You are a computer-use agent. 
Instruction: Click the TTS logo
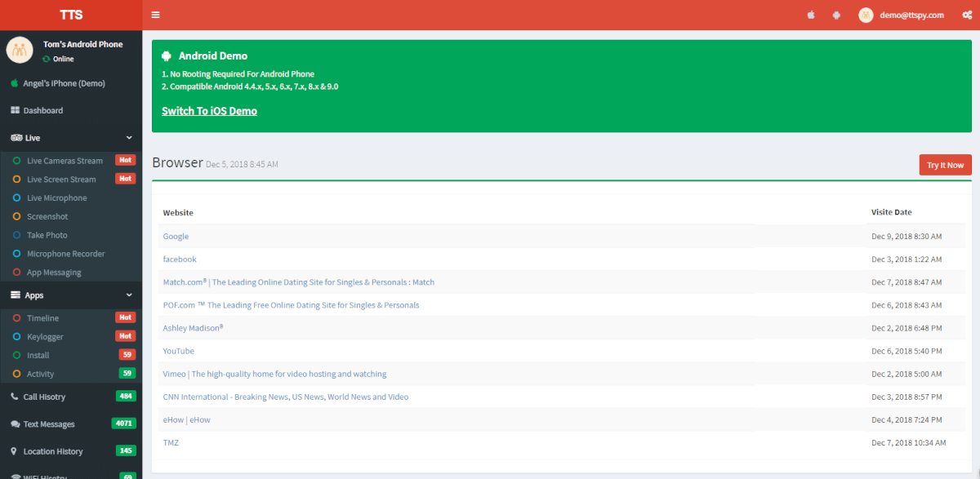[71, 15]
